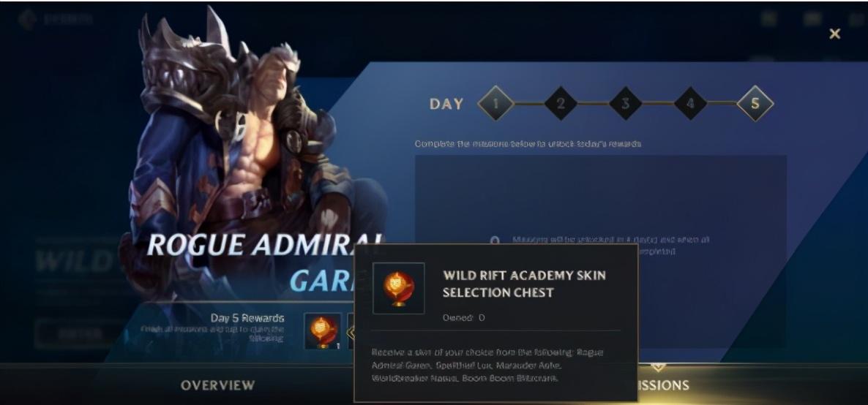This screenshot has width=868, height=405.
Task: Click the skin list description in tooltip
Action: [487, 366]
